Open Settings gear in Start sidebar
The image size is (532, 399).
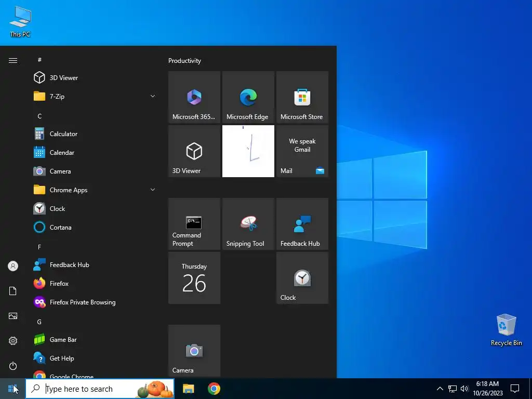coord(13,341)
